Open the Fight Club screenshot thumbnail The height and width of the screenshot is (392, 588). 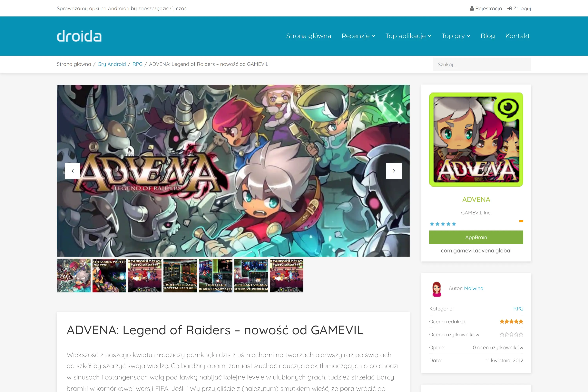215,275
